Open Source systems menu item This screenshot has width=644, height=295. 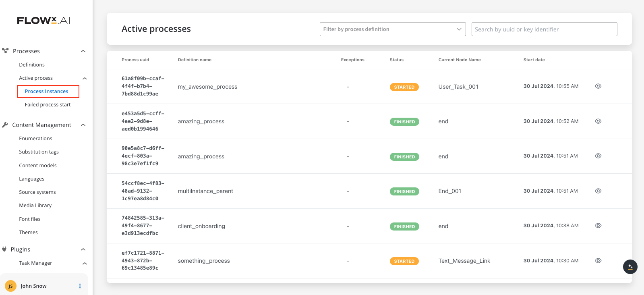tap(37, 192)
